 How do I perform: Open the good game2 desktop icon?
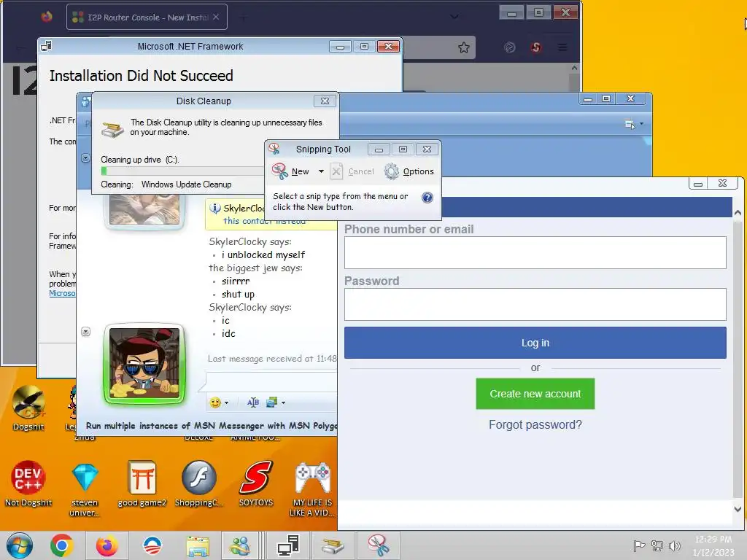tap(142, 483)
